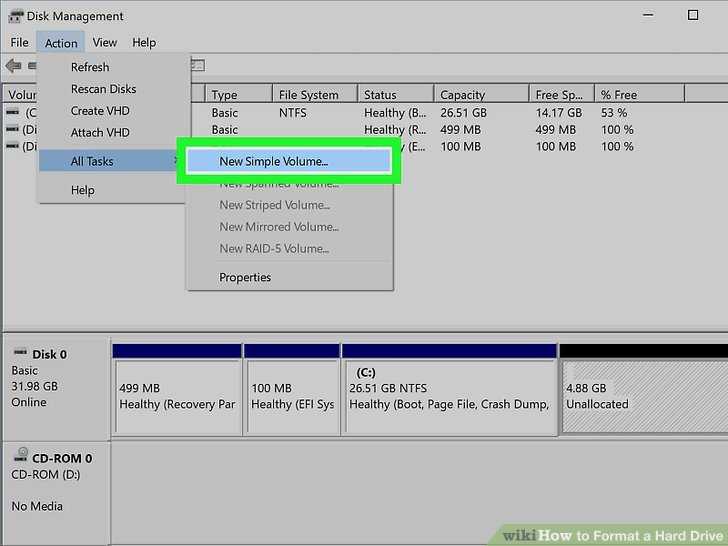Open Properties from the submenu

245,278
